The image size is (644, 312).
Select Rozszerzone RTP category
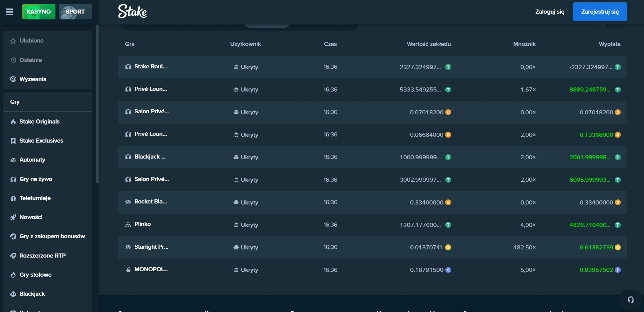point(48,256)
